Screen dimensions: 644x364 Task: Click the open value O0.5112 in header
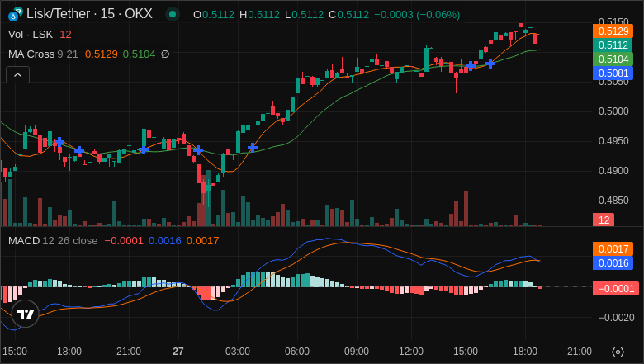click(x=214, y=15)
